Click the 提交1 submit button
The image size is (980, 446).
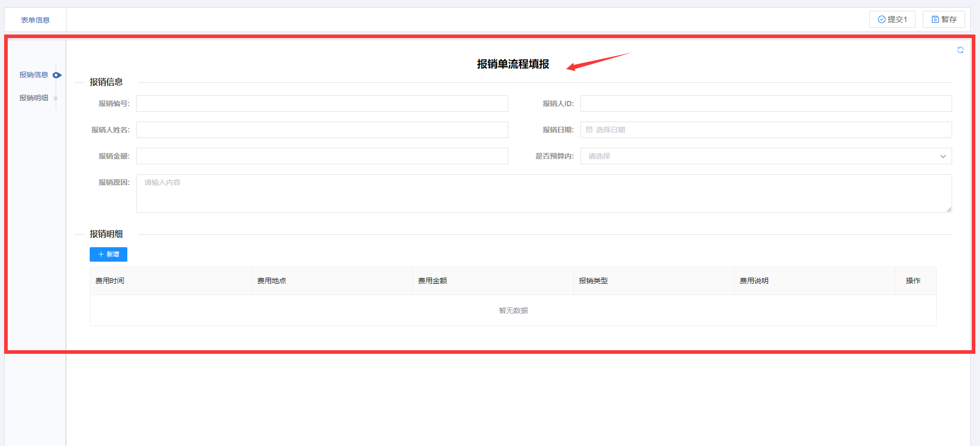[x=892, y=20]
